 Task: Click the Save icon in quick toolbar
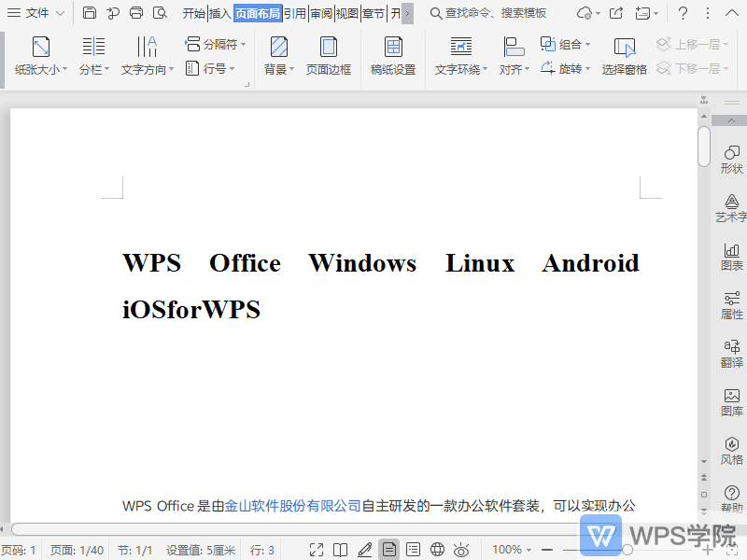point(90,13)
